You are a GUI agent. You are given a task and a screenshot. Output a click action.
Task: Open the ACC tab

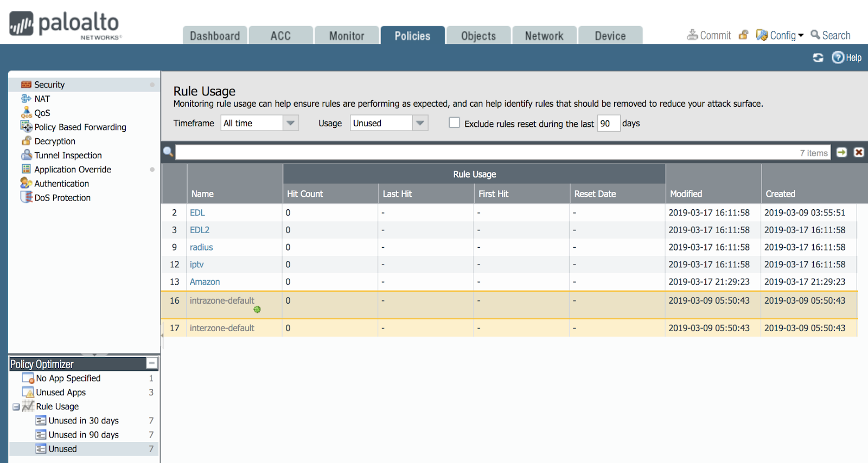[x=280, y=36]
